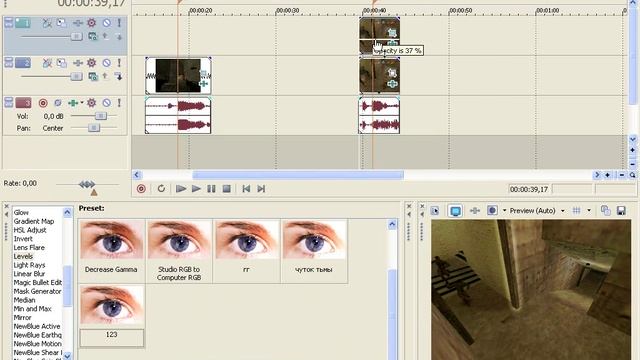Mute audio track 3
The width and height of the screenshot is (640, 360).
[x=107, y=103]
